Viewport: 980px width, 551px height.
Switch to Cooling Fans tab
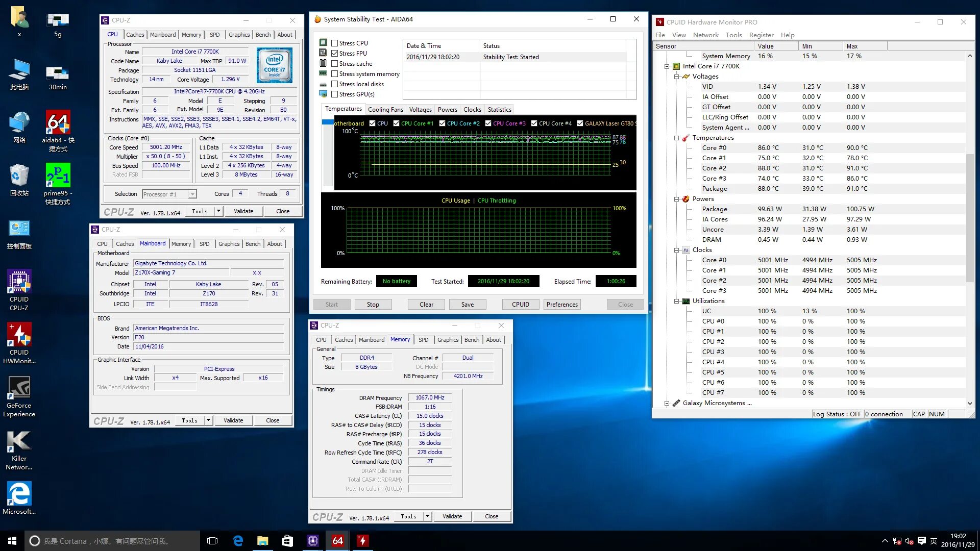tap(385, 110)
